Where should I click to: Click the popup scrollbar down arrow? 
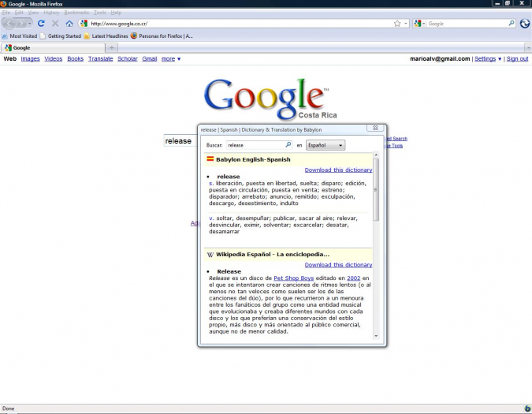376,336
